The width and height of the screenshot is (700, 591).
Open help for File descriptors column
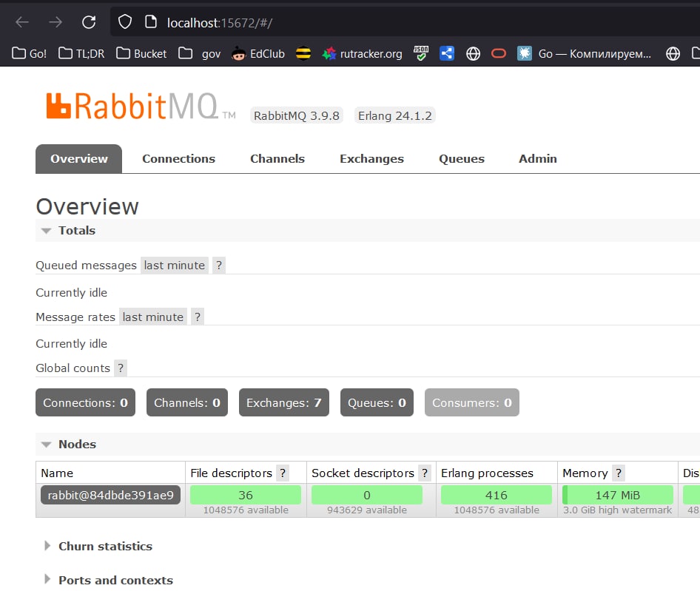click(283, 473)
